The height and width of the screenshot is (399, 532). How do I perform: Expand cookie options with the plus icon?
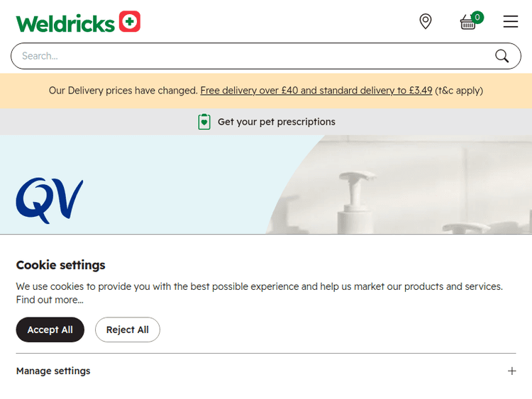pyautogui.click(x=512, y=371)
